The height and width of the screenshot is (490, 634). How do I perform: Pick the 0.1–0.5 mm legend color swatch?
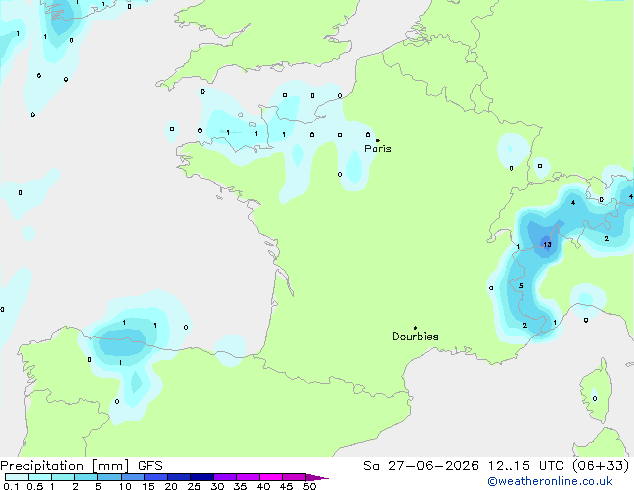pyautogui.click(x=17, y=477)
